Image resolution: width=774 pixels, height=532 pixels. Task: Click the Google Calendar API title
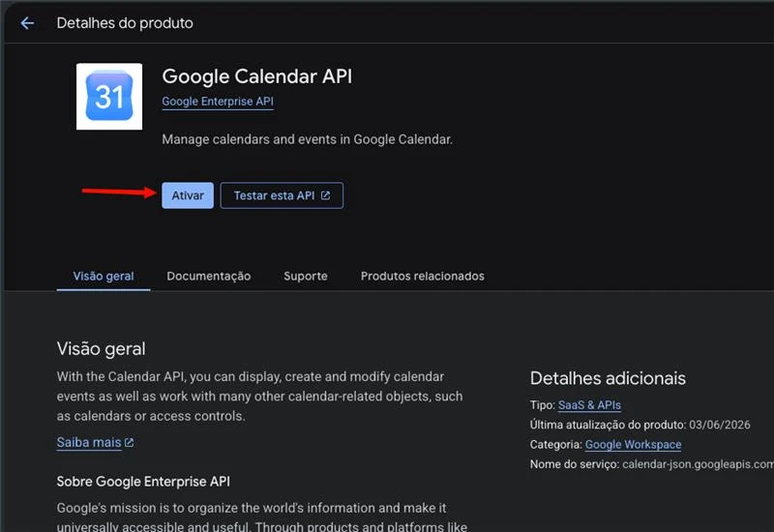coord(256,76)
